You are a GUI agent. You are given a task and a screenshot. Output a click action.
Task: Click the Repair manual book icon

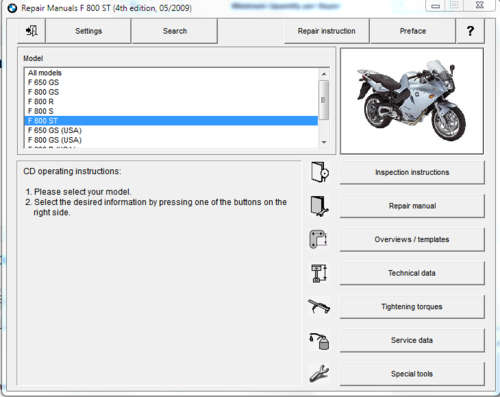[320, 206]
